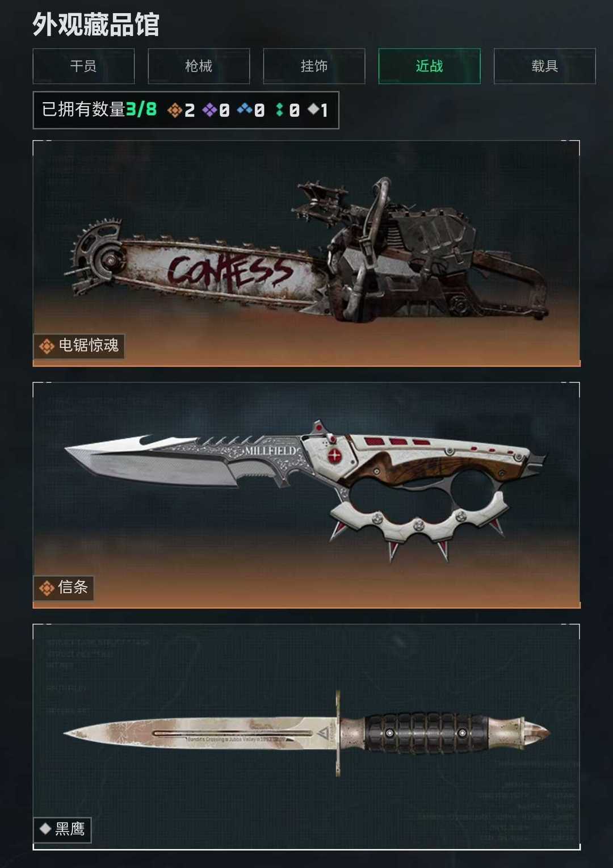Click the orange icon beside 信条
The image size is (613, 868).
point(47,588)
